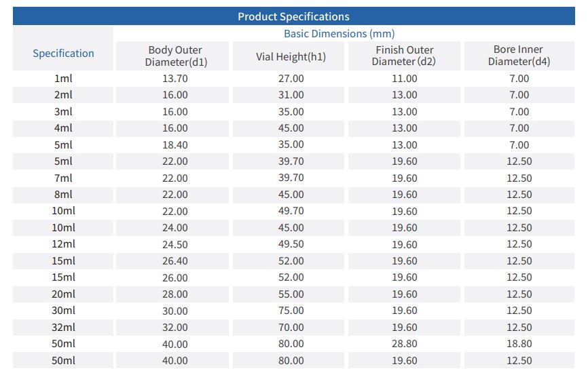
Task: Click the 24.50 body diameter cell
Action: (175, 244)
